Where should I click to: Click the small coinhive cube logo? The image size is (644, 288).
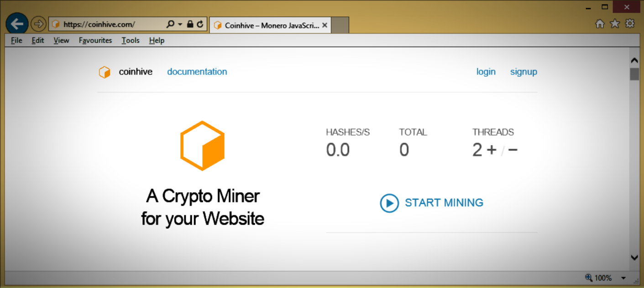pos(105,72)
